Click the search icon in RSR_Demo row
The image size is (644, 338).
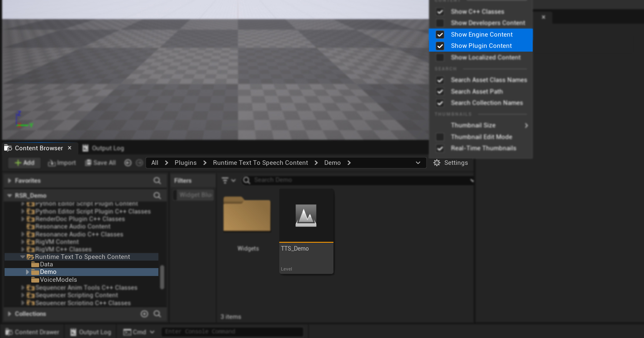pyautogui.click(x=157, y=195)
